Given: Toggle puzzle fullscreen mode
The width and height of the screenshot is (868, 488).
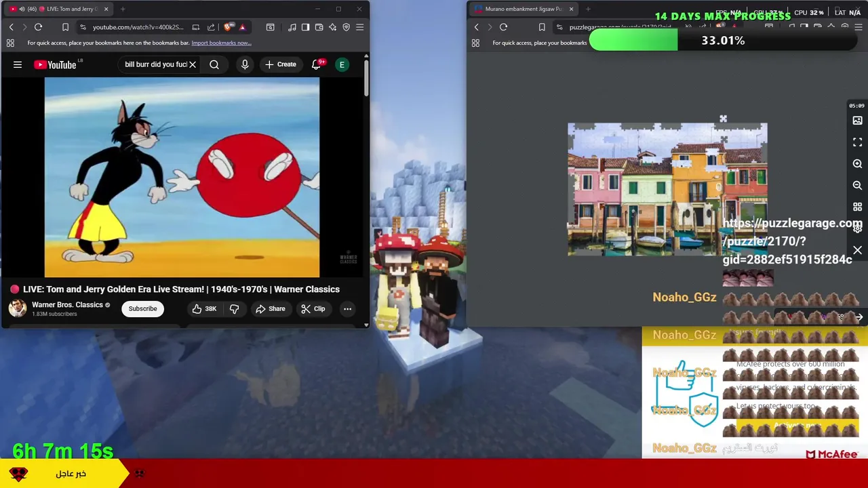Looking at the screenshot, I should (857, 142).
